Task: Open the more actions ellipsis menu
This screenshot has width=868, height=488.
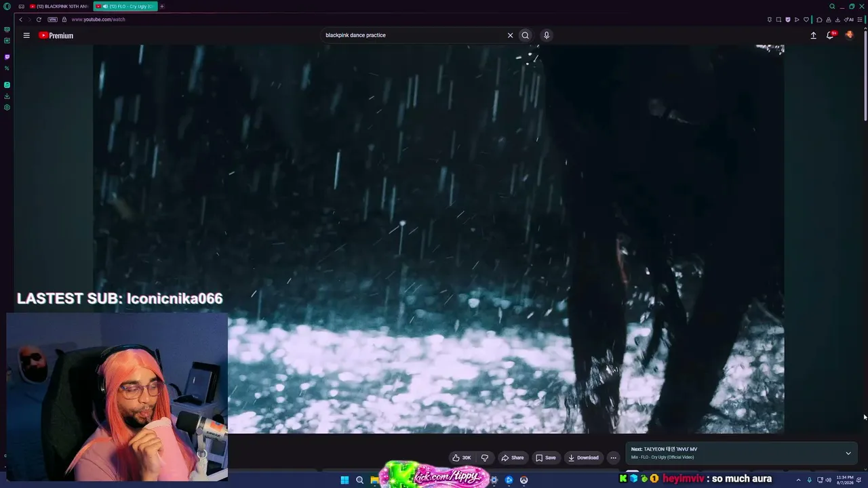Action: coord(613,457)
